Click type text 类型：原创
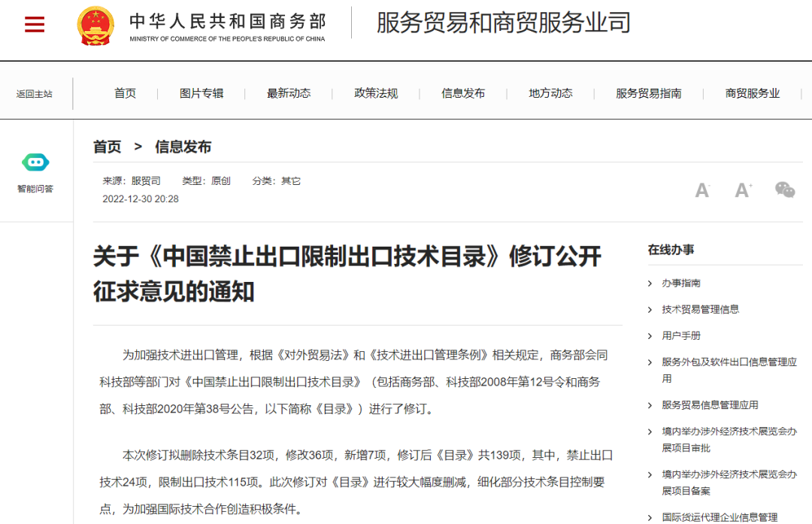This screenshot has height=524, width=812. (x=206, y=180)
